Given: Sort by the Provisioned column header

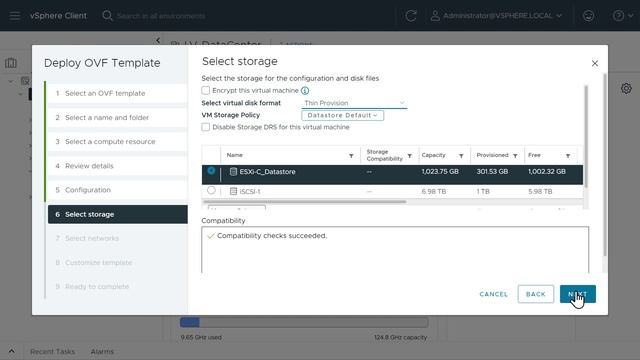Looking at the screenshot, I should (492, 155).
